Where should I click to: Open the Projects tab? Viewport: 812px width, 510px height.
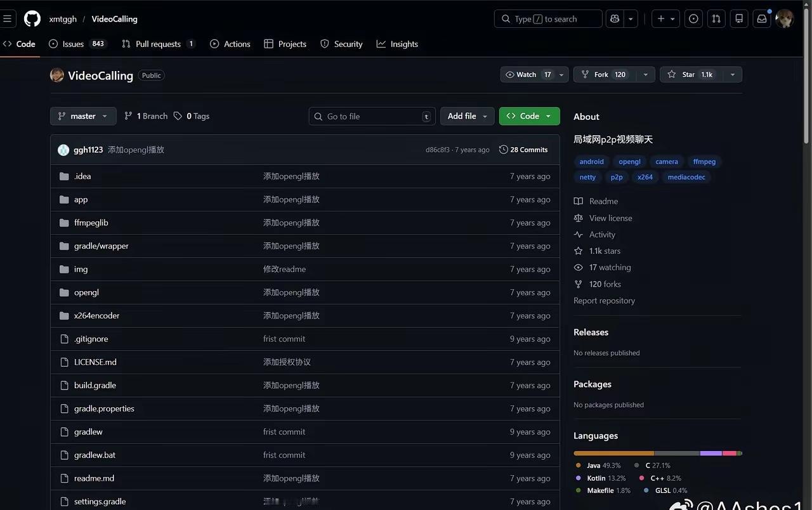[285, 44]
